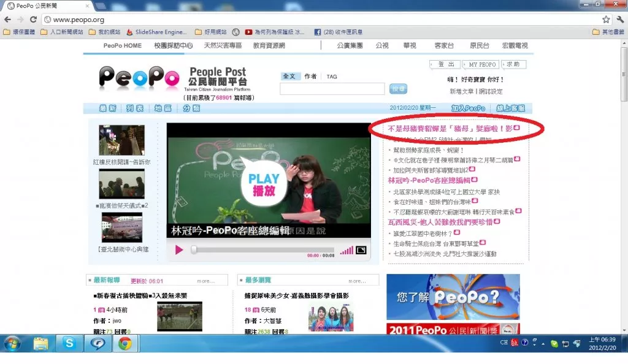
Task: Show hidden tray icons arrow
Action: [543, 344]
